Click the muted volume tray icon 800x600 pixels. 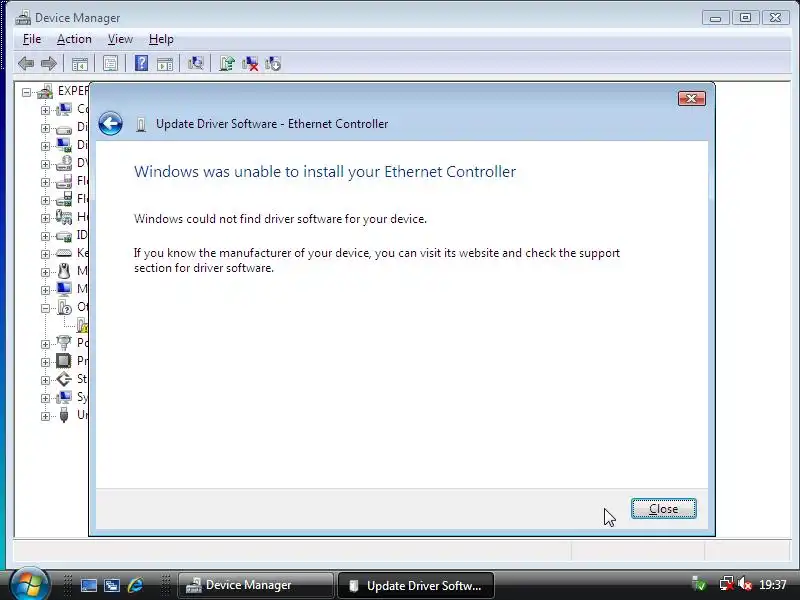tap(745, 584)
